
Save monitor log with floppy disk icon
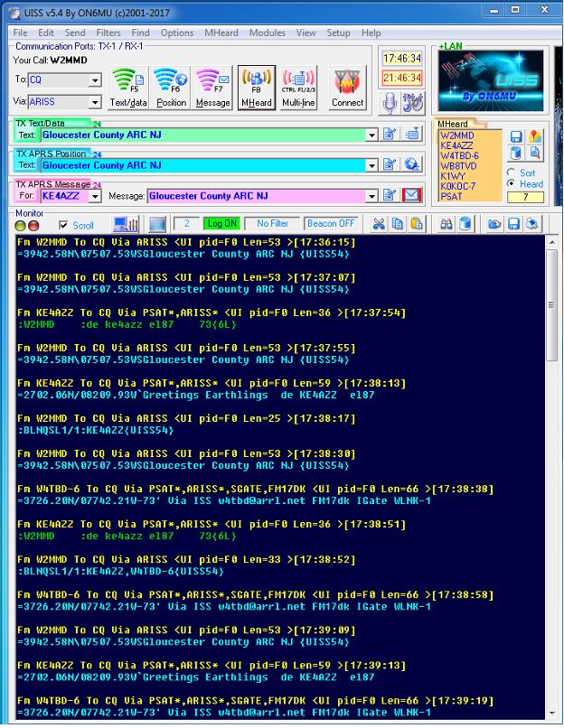513,224
